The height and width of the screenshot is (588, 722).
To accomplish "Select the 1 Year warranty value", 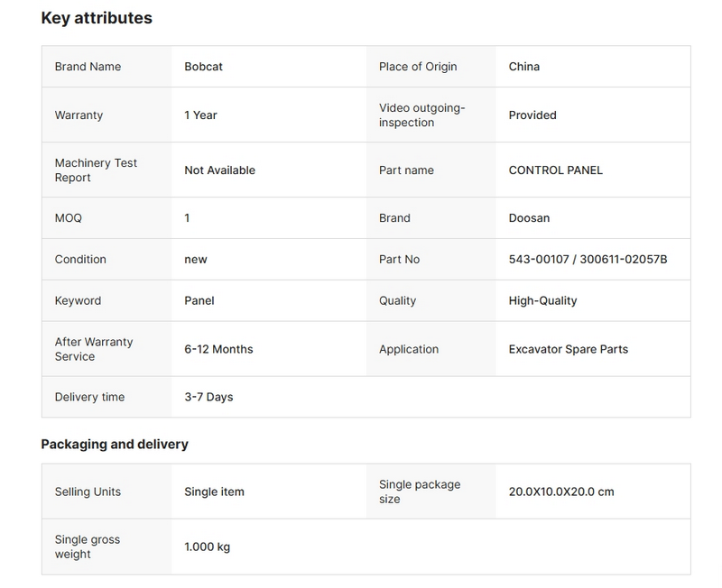I will (200, 115).
